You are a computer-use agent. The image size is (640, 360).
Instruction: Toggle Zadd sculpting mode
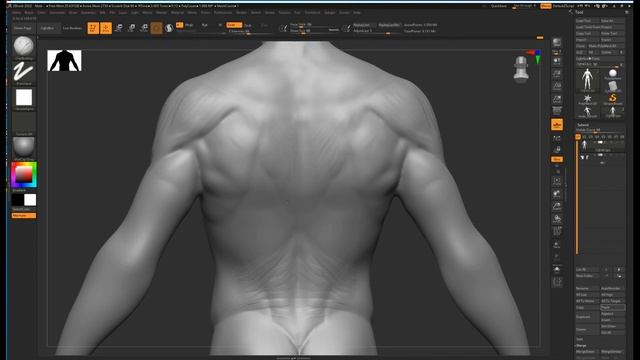[234, 25]
